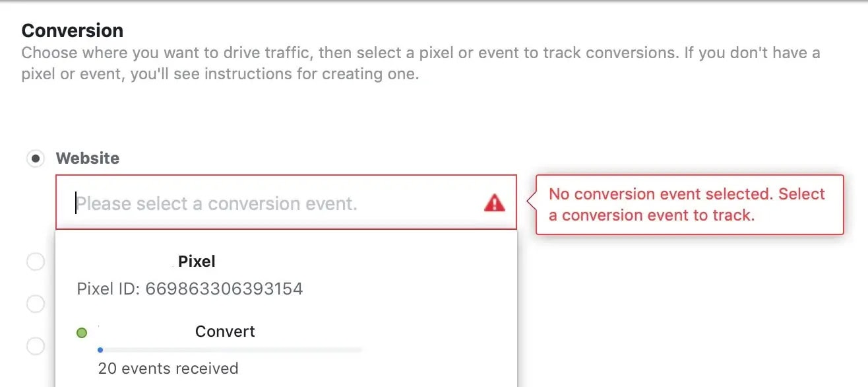Click the events progress bar under Convert
The height and width of the screenshot is (387, 868).
point(230,350)
